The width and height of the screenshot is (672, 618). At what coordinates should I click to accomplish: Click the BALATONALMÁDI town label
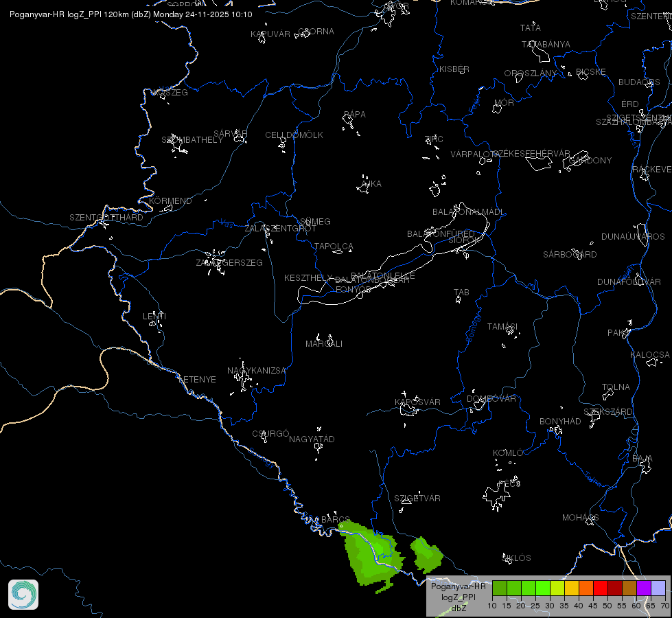(467, 212)
